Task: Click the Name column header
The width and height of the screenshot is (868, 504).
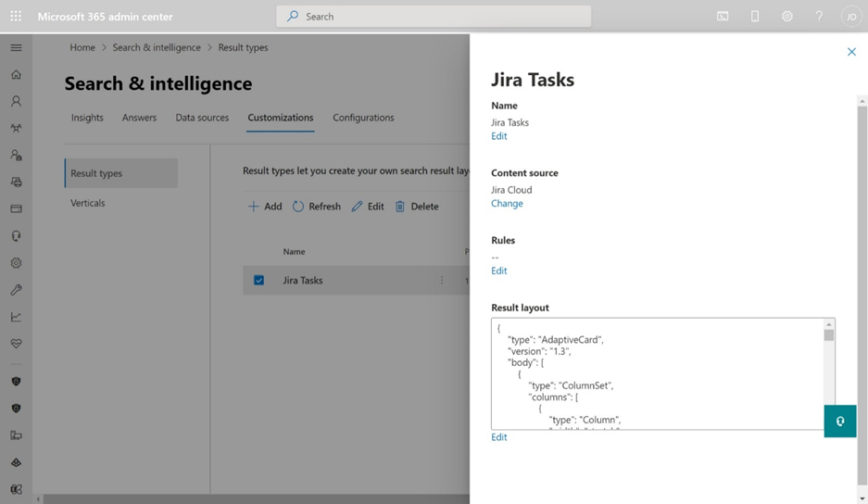Action: pyautogui.click(x=294, y=251)
